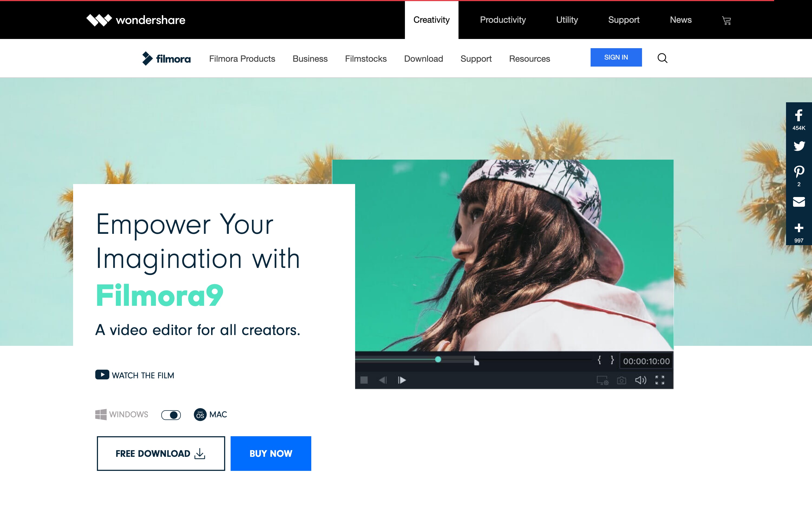Toggle between Windows and Mac versions
812x512 pixels.
click(171, 415)
